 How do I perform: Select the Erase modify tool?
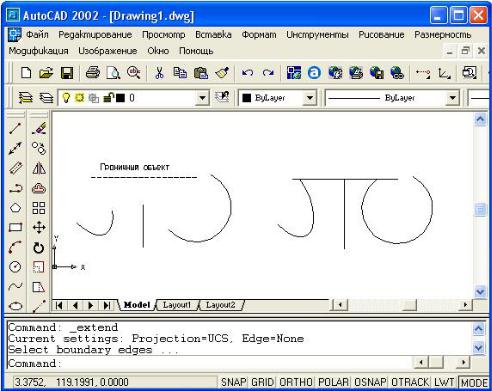pos(39,128)
